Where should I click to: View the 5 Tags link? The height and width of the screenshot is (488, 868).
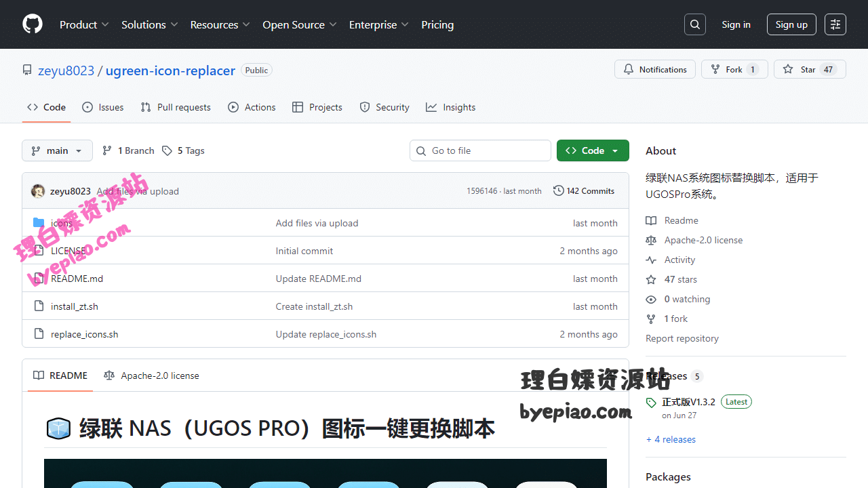(183, 150)
